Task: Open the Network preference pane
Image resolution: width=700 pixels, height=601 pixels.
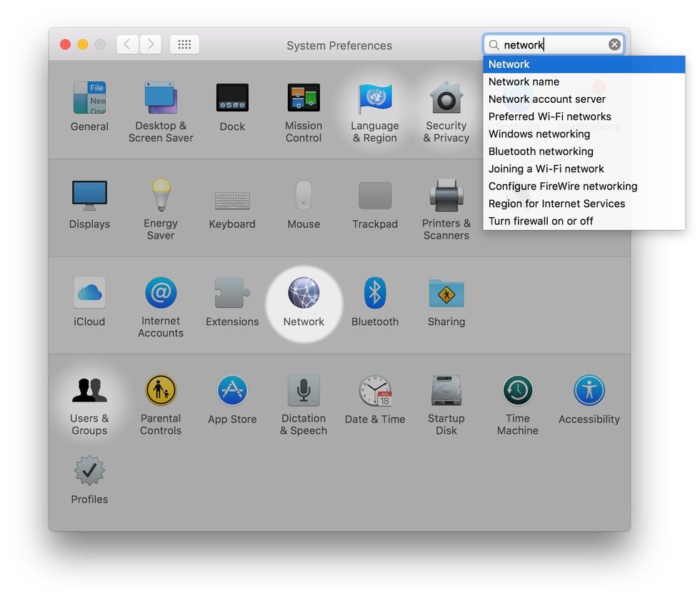Action: 304,293
